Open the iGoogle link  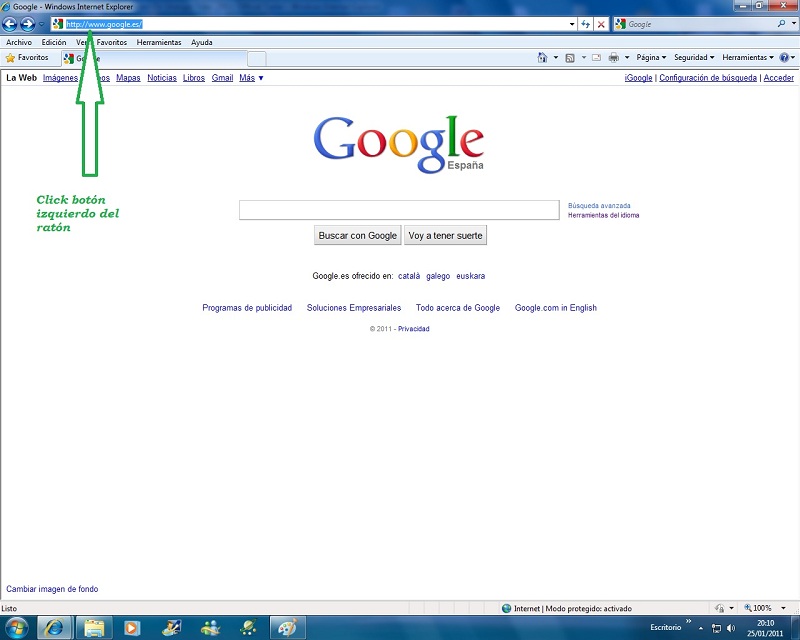tap(638, 78)
